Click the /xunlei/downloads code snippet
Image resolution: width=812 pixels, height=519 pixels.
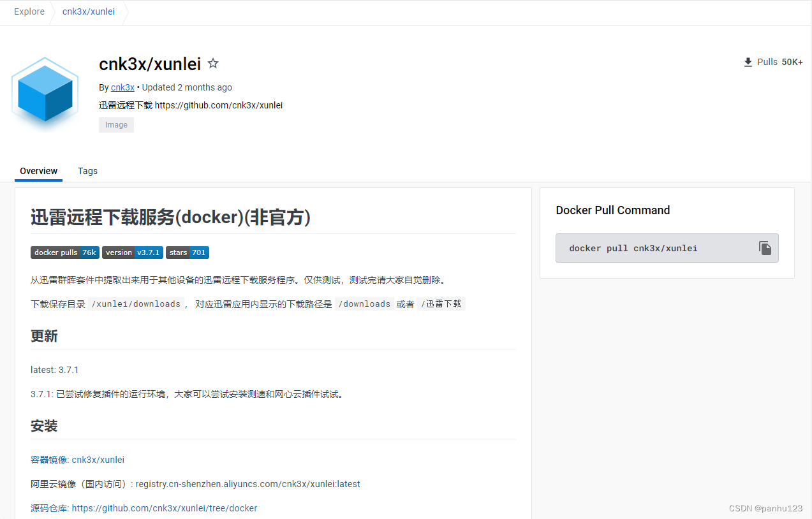click(x=136, y=304)
